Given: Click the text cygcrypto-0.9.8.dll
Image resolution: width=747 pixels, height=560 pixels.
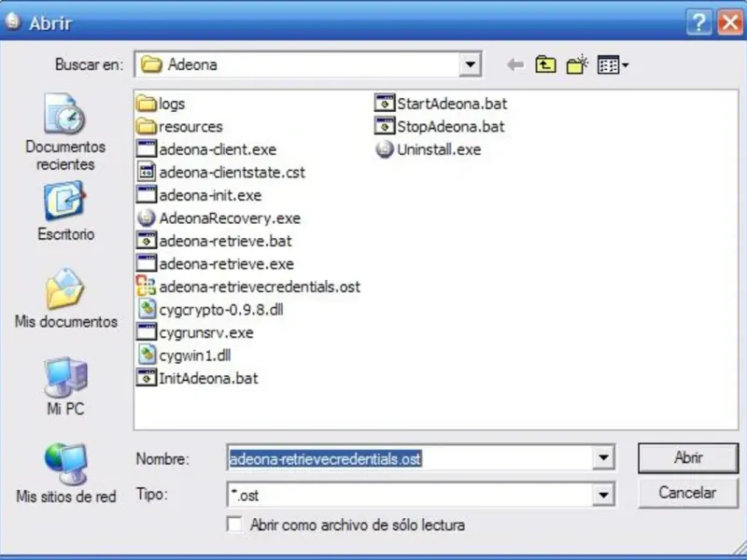Looking at the screenshot, I should [x=221, y=310].
